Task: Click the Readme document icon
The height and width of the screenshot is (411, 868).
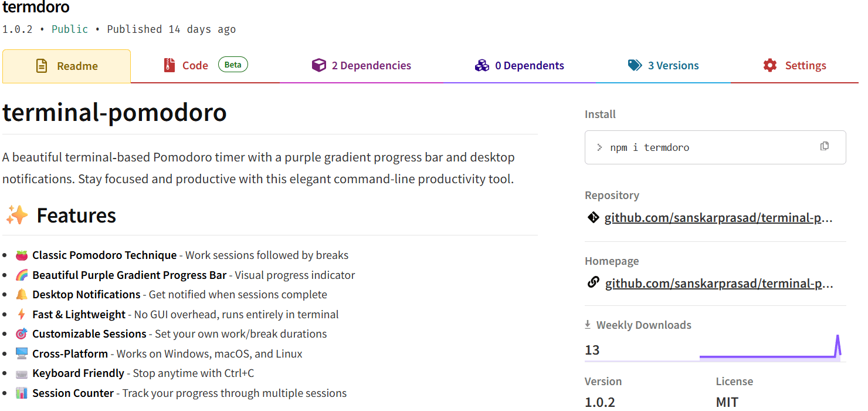Action: click(x=42, y=66)
